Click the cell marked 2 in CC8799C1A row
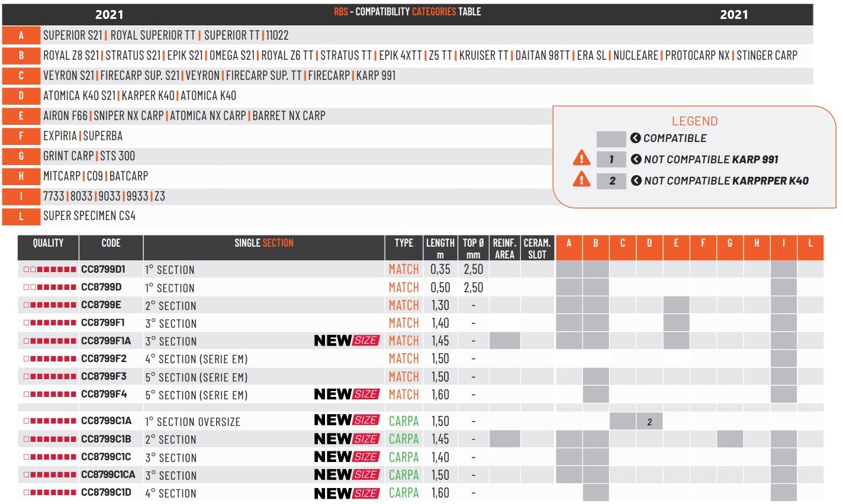This screenshot has height=504, width=843. tap(649, 421)
